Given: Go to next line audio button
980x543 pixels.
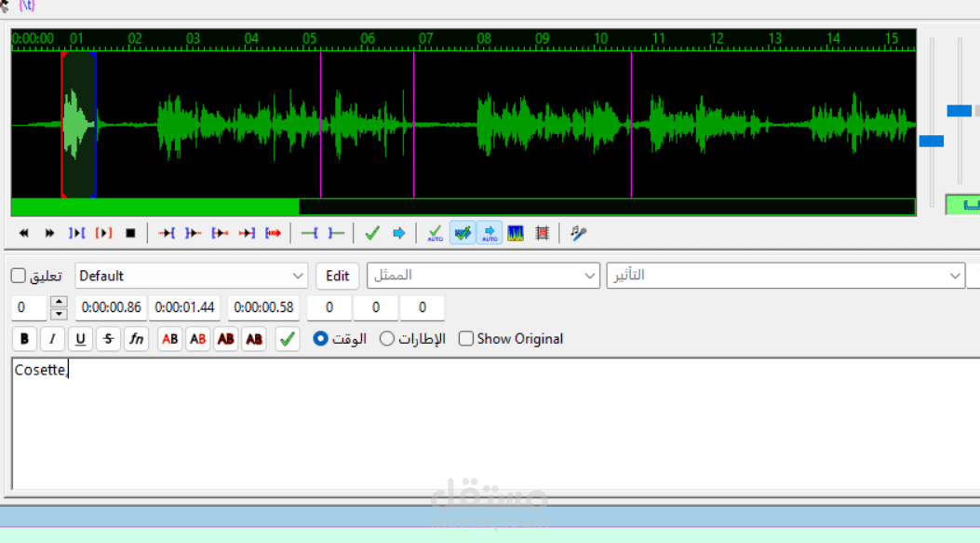Looking at the screenshot, I should click(x=50, y=234).
